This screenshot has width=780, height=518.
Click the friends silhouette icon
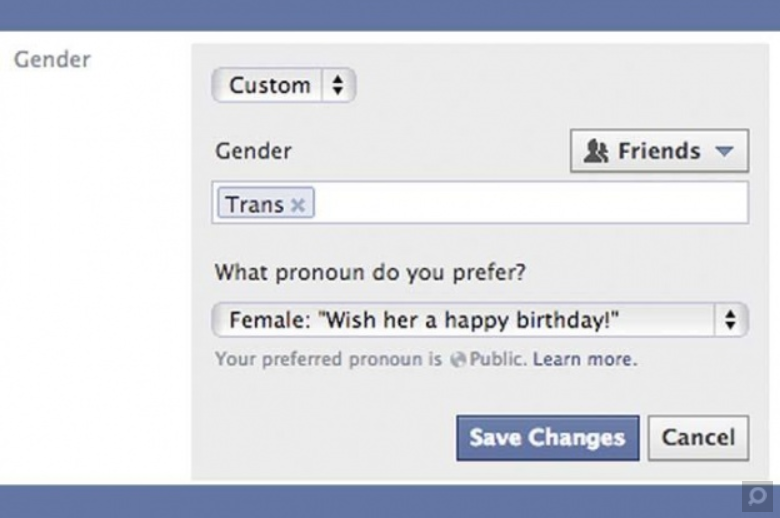click(596, 151)
